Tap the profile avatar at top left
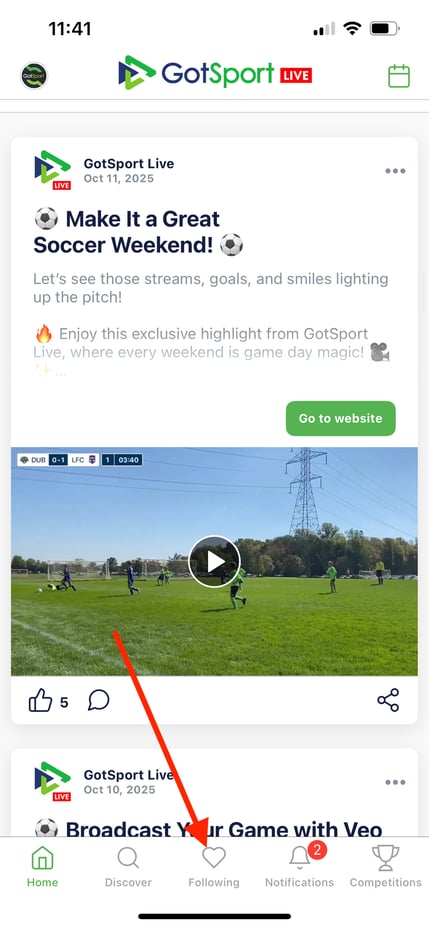Screen dimensions: 429x928 (x=34, y=76)
